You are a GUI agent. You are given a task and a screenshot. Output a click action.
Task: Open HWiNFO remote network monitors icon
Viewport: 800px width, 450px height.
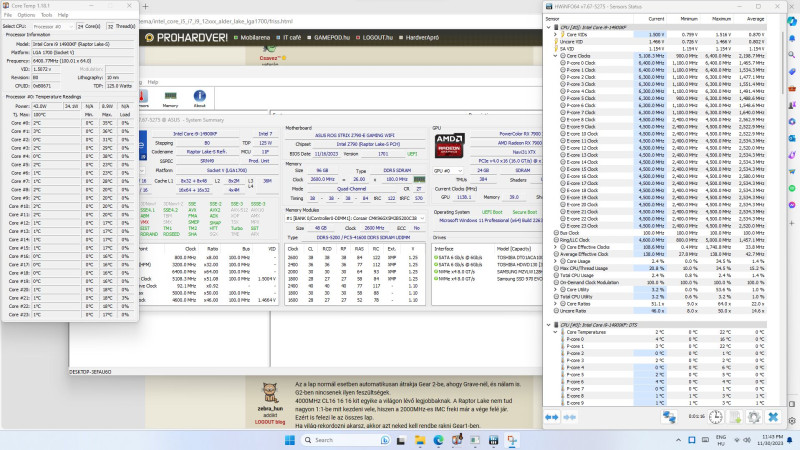(x=669, y=417)
